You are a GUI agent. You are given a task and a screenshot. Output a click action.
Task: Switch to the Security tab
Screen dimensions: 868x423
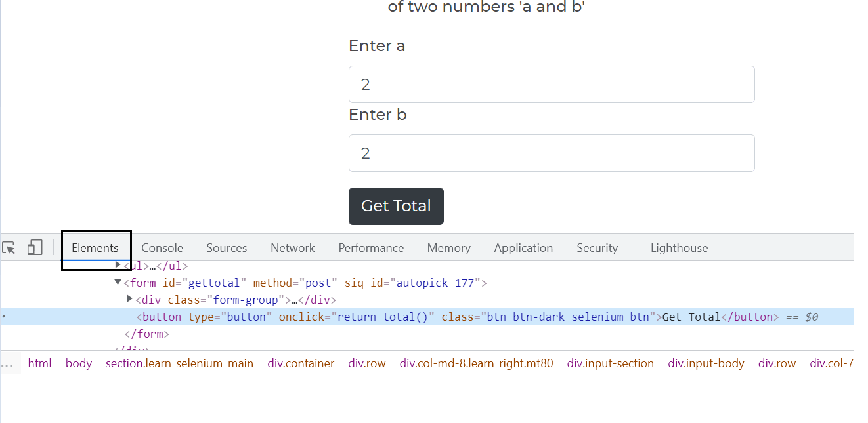tap(597, 248)
